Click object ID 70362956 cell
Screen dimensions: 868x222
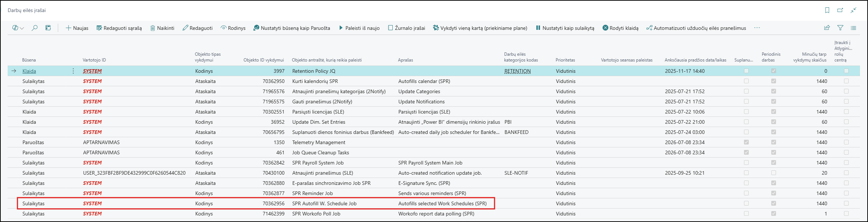click(x=273, y=203)
